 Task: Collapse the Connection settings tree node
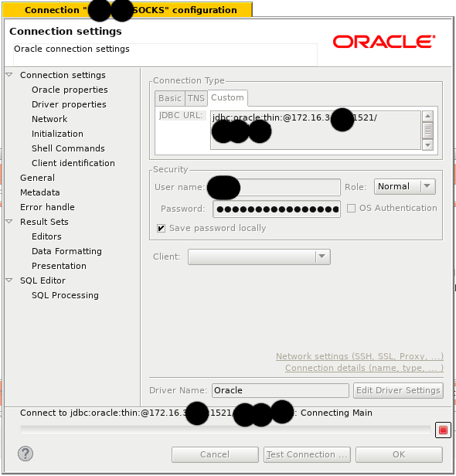tap(9, 75)
